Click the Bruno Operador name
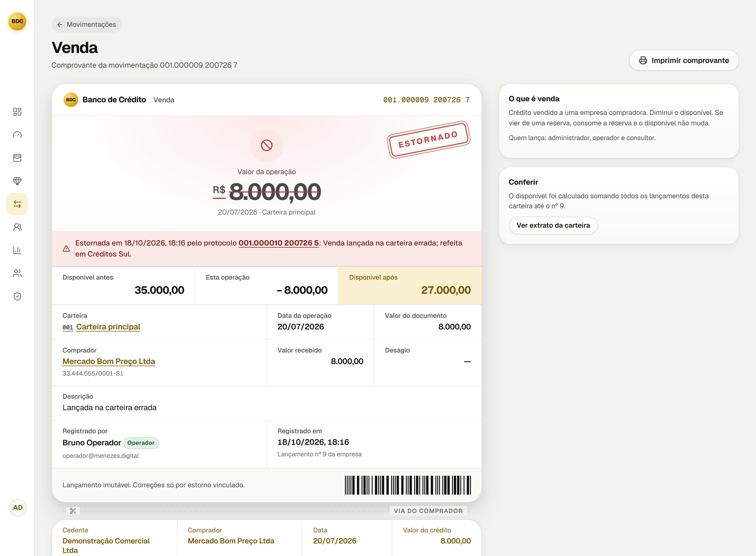 pos(92,443)
